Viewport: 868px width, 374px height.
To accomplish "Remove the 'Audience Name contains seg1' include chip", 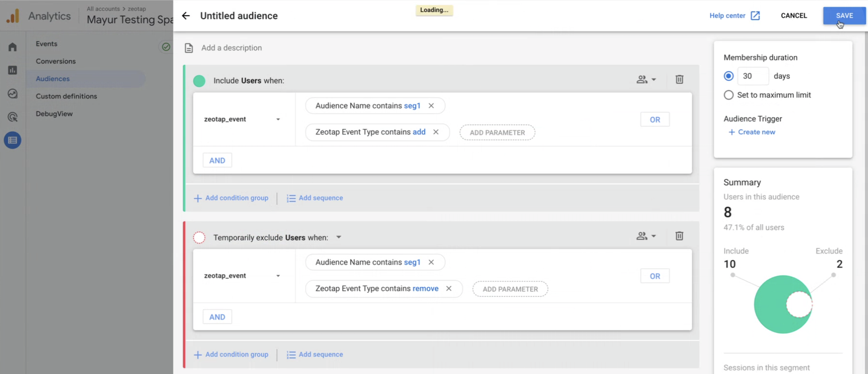I will [x=431, y=106].
